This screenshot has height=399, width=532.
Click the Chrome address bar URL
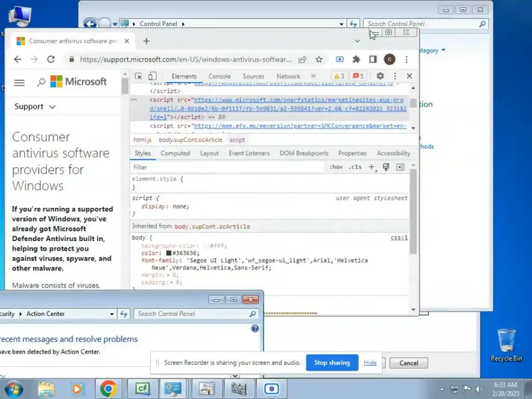coord(185,59)
